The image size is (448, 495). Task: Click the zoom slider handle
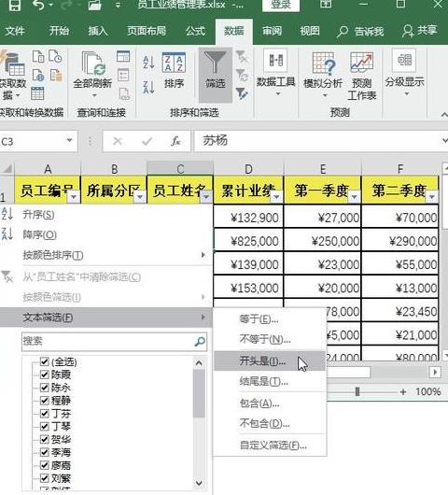click(x=357, y=391)
